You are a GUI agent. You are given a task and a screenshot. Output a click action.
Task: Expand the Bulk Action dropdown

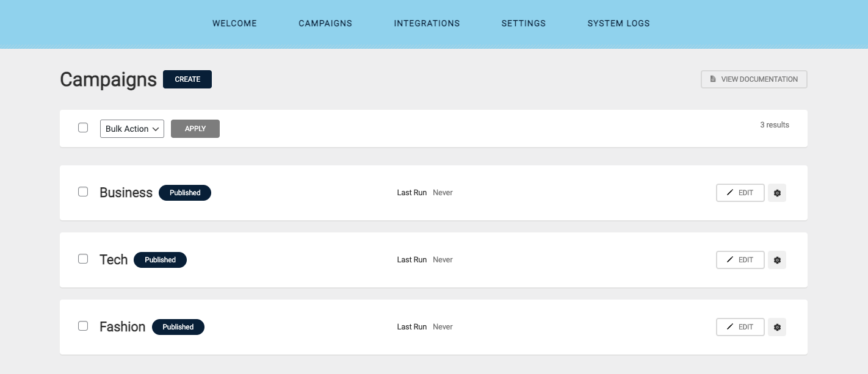pos(132,129)
